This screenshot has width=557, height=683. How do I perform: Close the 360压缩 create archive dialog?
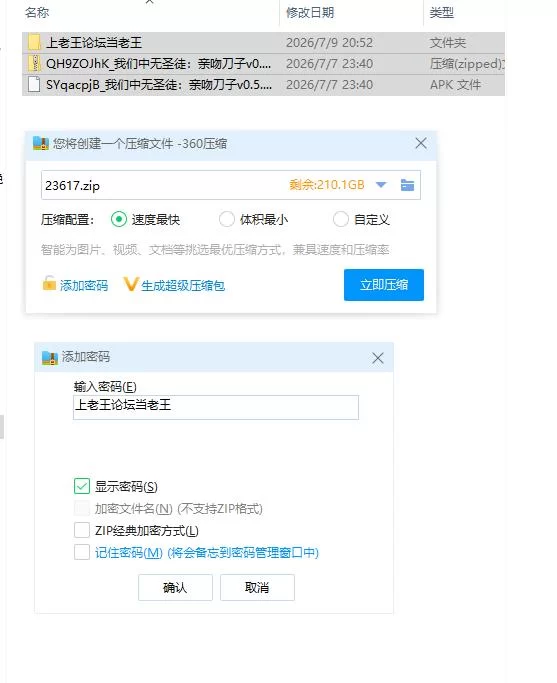(x=421, y=143)
